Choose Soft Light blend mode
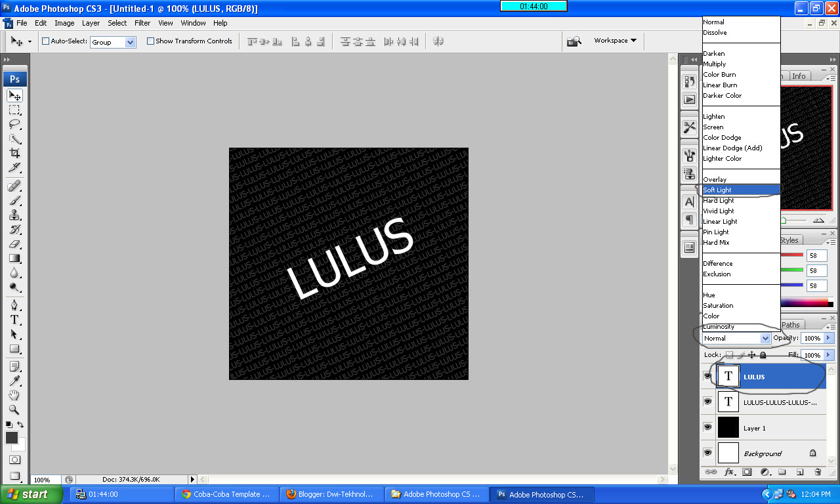Screen dimensions: 840x504 [742, 190]
